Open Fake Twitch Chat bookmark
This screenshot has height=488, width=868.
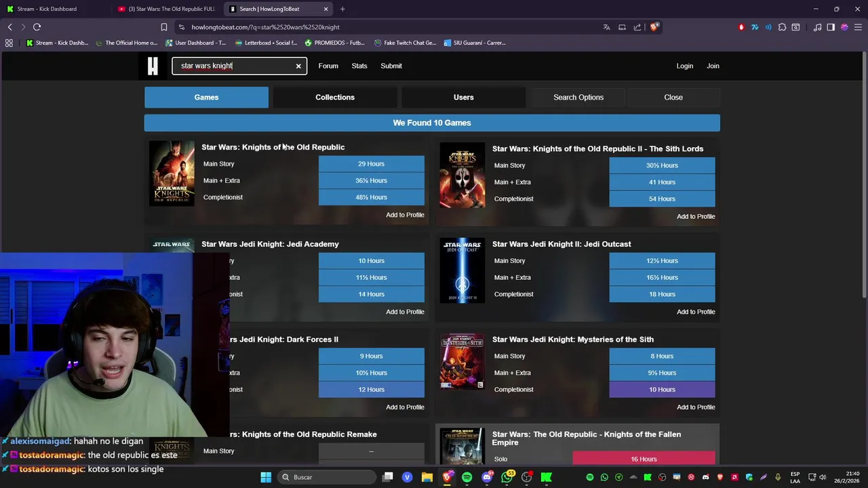pyautogui.click(x=405, y=43)
